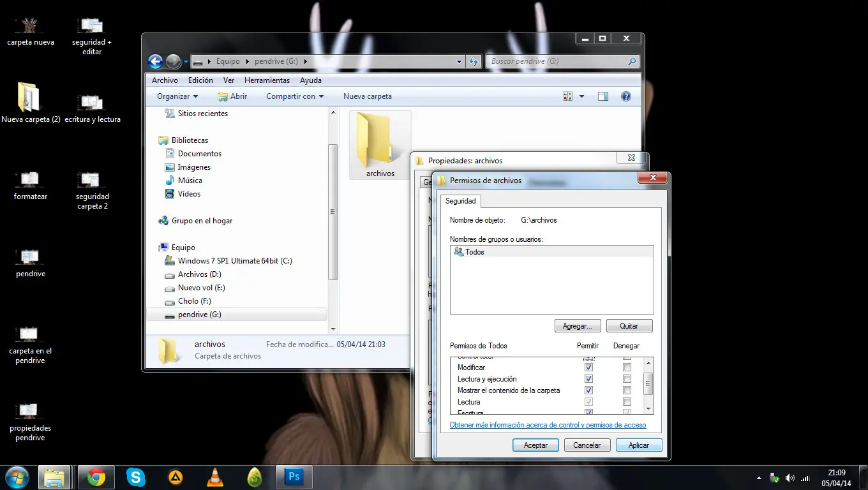Select 'Nueva carpeta (2)' desktop folder
Image resolution: width=868 pixels, height=490 pixels.
(30, 102)
